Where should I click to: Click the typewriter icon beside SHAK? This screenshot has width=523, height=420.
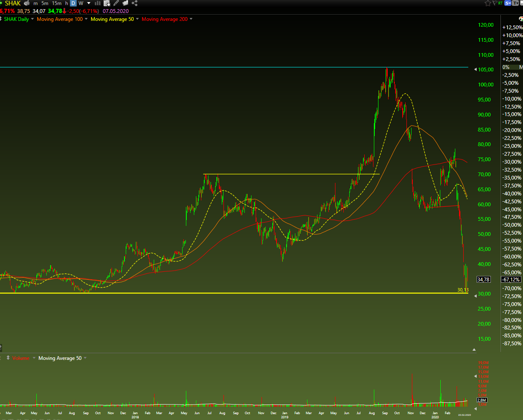(27, 3)
